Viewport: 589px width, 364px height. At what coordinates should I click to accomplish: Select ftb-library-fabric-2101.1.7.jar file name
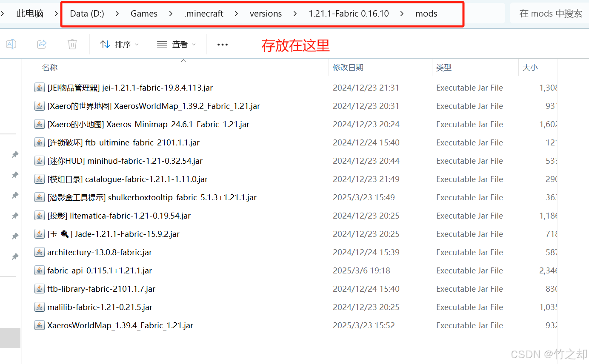point(101,289)
